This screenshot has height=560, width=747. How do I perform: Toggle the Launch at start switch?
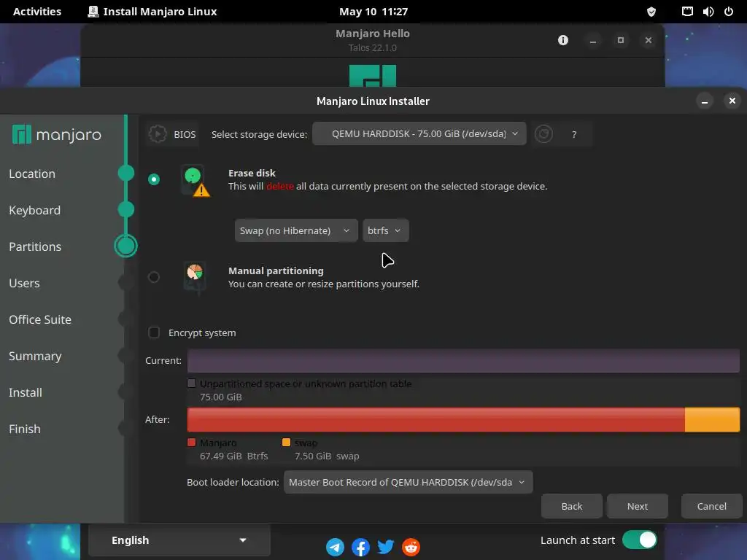point(639,540)
